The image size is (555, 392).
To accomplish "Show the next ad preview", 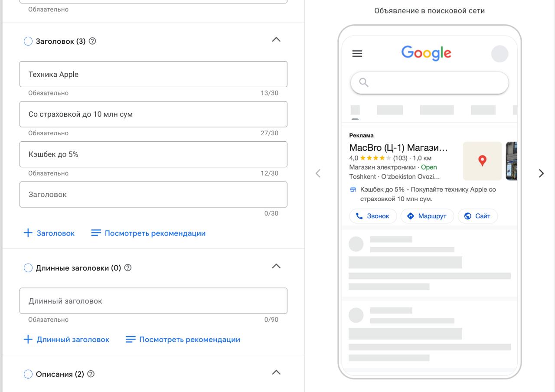I will pyautogui.click(x=541, y=173).
